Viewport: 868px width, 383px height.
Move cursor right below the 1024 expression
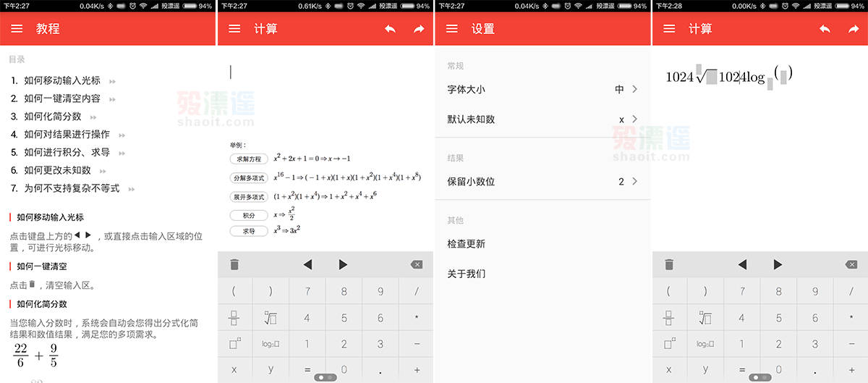pyautogui.click(x=778, y=265)
